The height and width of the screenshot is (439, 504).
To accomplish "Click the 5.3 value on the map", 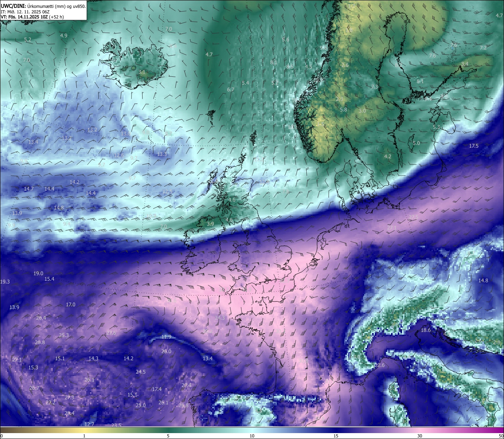I will (x=436, y=127).
